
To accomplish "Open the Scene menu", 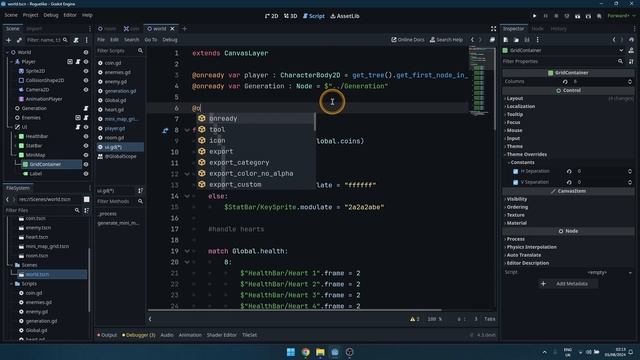I will coord(11,15).
